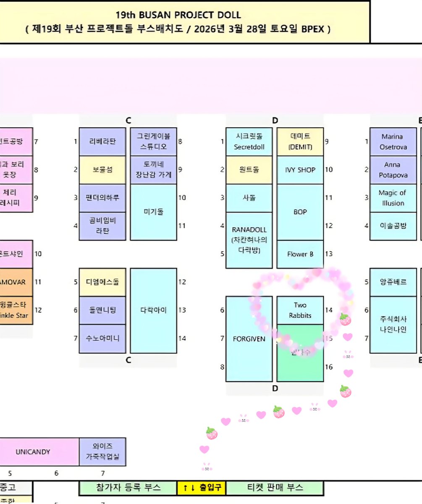The image size is (422, 504).
Task: Select the UNICANDY booth
Action: click(x=39, y=452)
